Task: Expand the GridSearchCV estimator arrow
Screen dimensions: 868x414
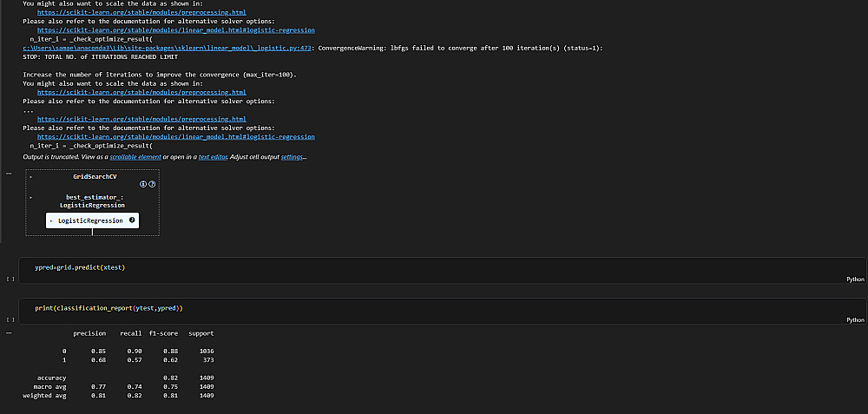Action: [31, 176]
